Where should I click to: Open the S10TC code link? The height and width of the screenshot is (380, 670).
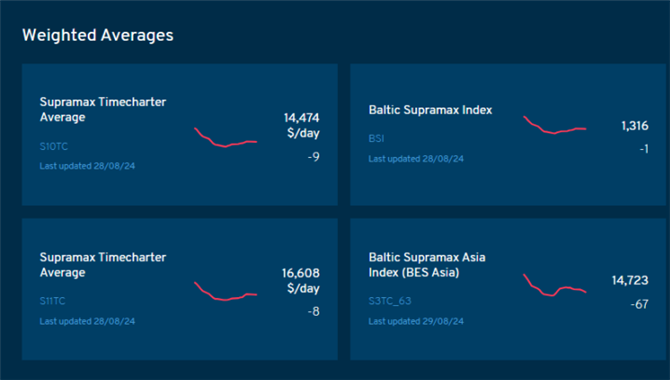click(x=54, y=147)
